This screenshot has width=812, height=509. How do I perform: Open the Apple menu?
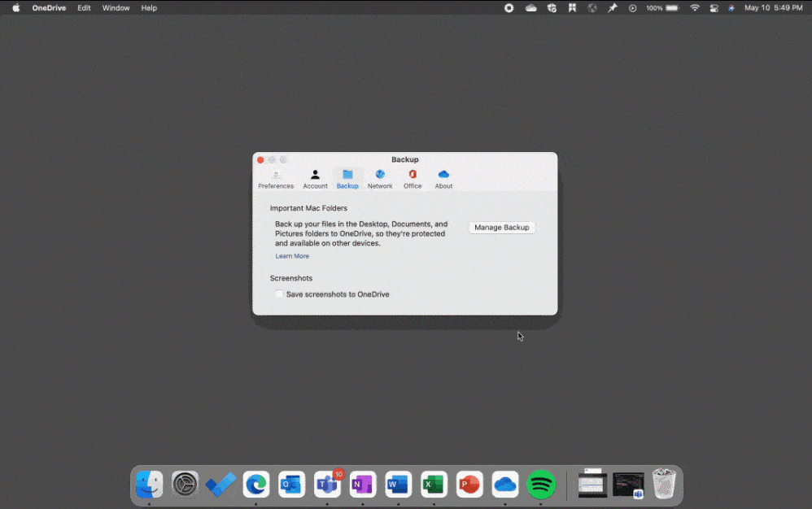click(x=15, y=8)
